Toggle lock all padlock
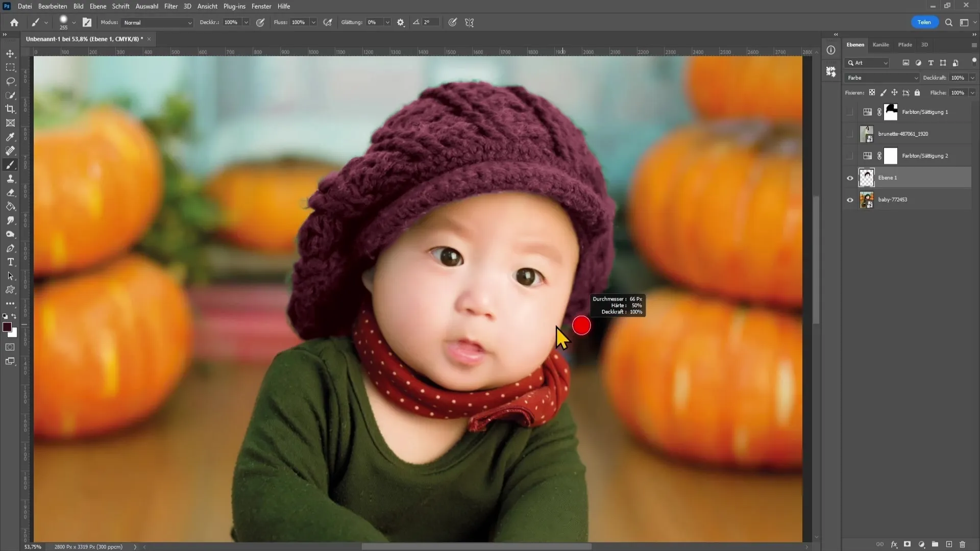 click(917, 93)
